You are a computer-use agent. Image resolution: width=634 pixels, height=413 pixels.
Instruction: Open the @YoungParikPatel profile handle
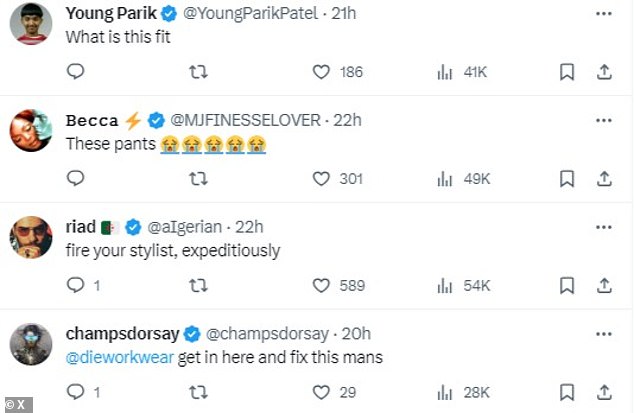coord(251,13)
